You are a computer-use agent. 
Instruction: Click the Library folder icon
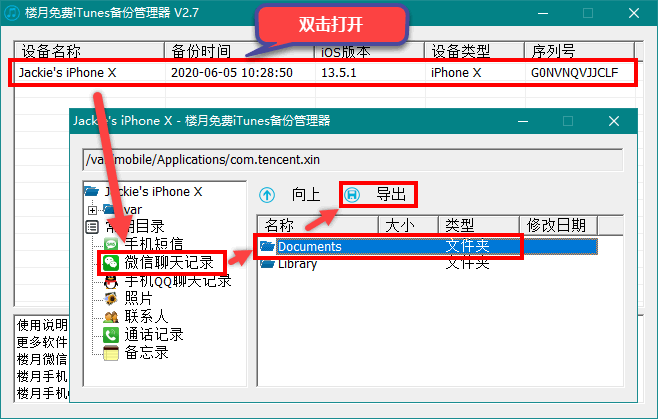267,264
